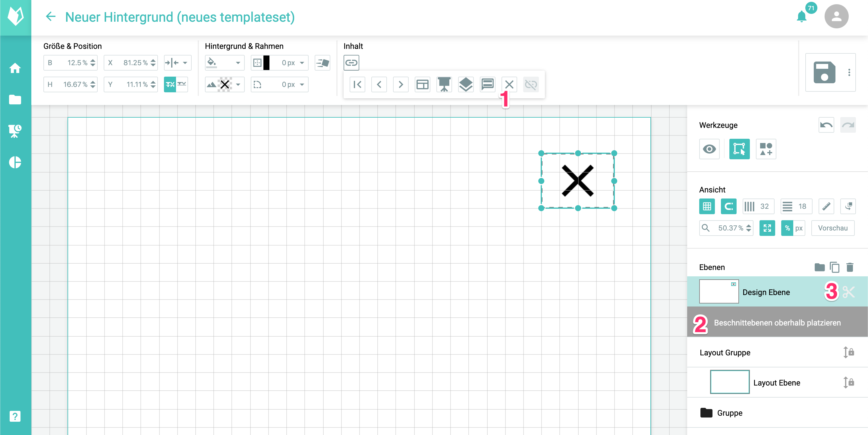868x435 pixels.
Task: Click the disabled unlink icon
Action: 531,84
